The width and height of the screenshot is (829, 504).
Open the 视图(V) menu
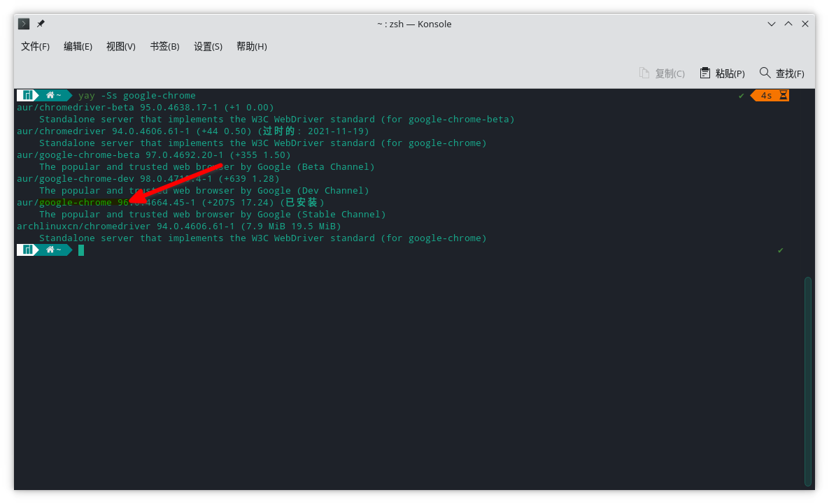tap(120, 47)
